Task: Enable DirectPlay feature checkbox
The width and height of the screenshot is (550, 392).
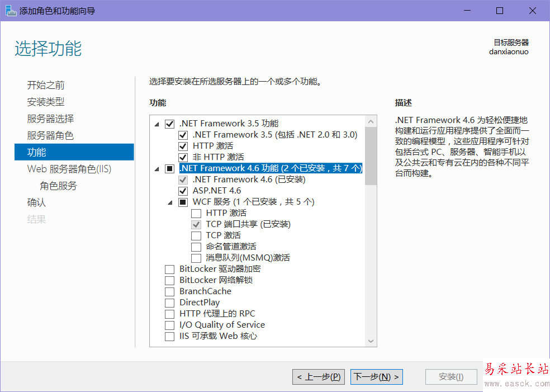Action: (170, 303)
